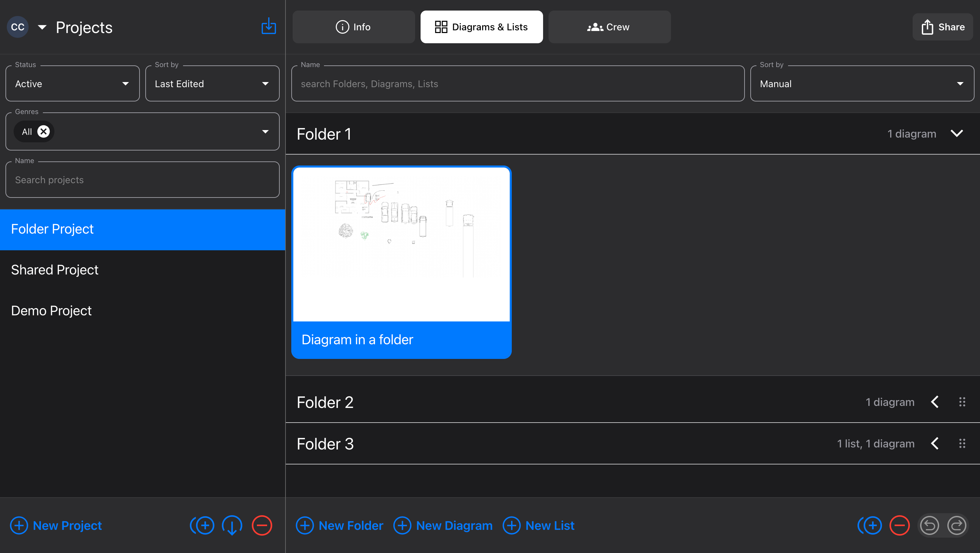Open the Status Active dropdown
The height and width of the screenshot is (553, 980).
[x=72, y=84]
